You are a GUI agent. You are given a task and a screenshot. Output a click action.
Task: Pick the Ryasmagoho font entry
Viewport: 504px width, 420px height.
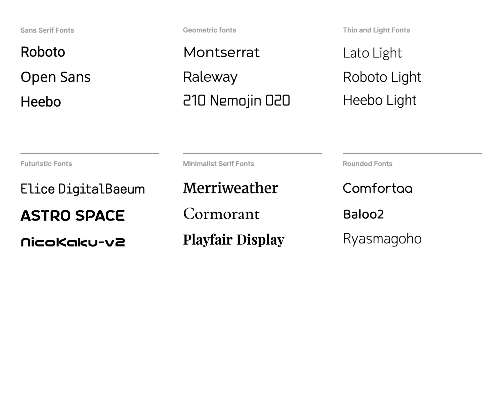click(x=382, y=239)
